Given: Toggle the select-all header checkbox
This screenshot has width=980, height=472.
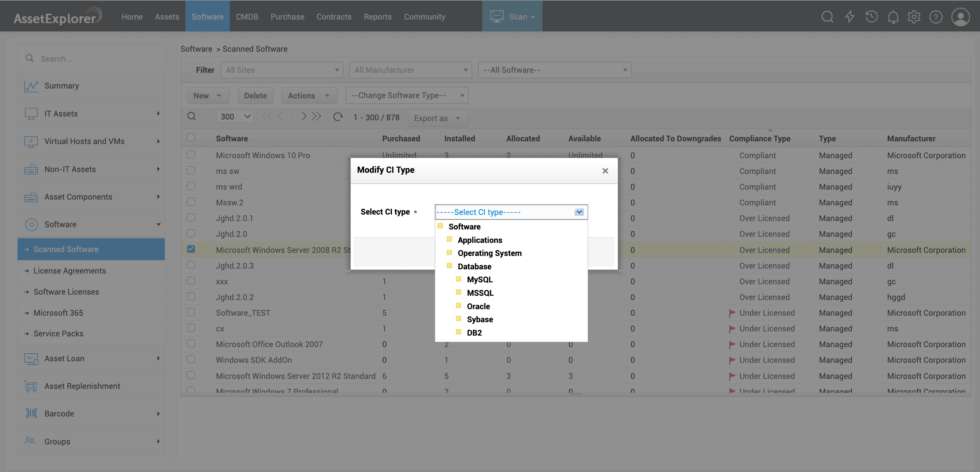Looking at the screenshot, I should [x=191, y=138].
